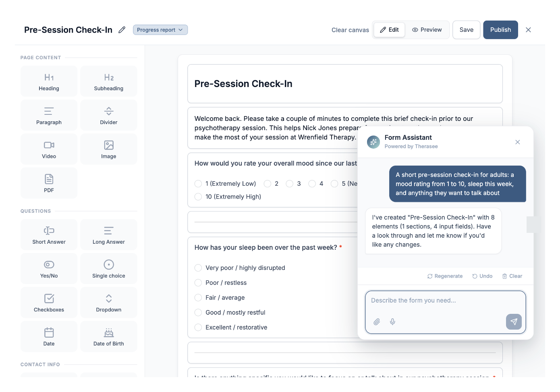
Task: Click the pencil icon beside the form title
Action: pos(122,30)
